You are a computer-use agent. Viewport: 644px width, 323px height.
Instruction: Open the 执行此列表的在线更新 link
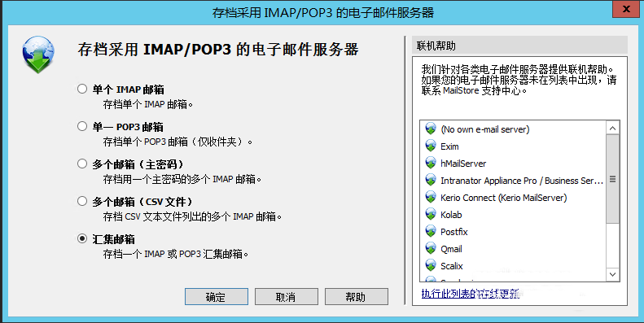(x=471, y=294)
